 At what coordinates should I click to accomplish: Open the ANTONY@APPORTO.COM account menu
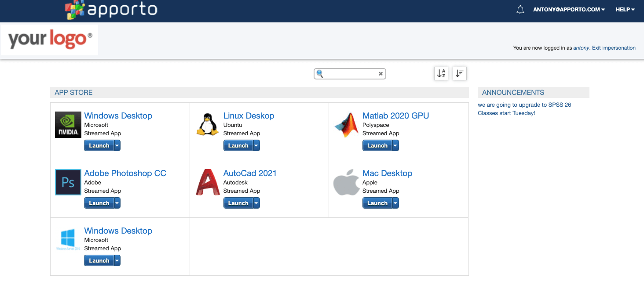point(569,10)
